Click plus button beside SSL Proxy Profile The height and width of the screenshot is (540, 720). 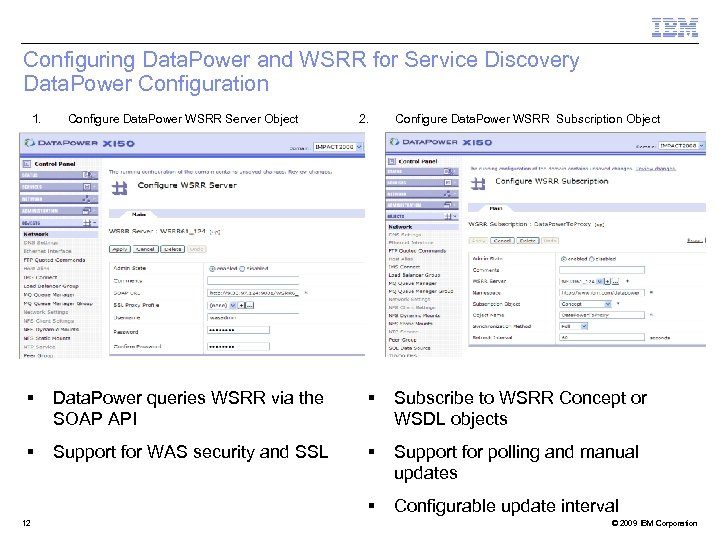coord(242,305)
